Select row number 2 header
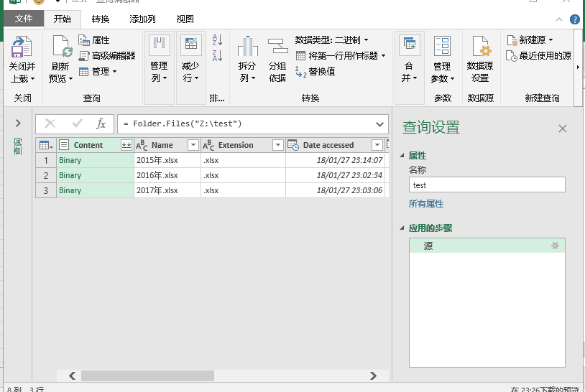This screenshot has width=585, height=392. click(x=46, y=175)
